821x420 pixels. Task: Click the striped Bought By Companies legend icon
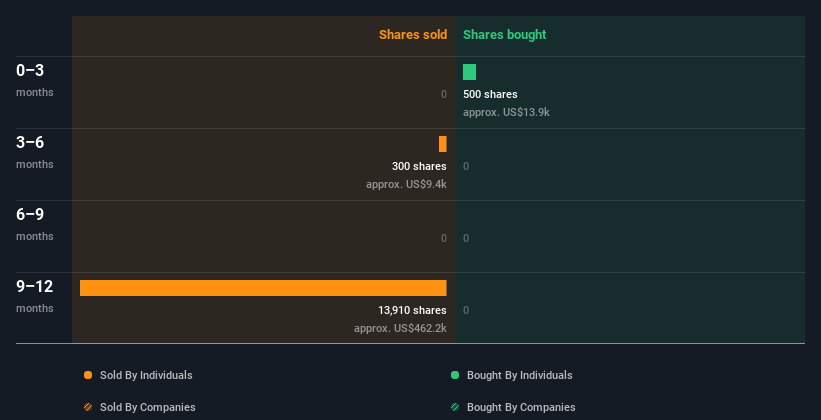[x=455, y=407]
